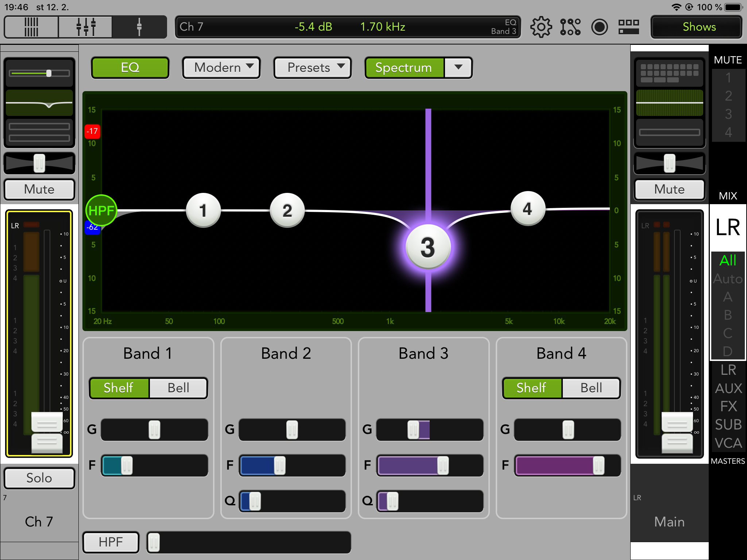Select EQ band 3 node

[428, 247]
